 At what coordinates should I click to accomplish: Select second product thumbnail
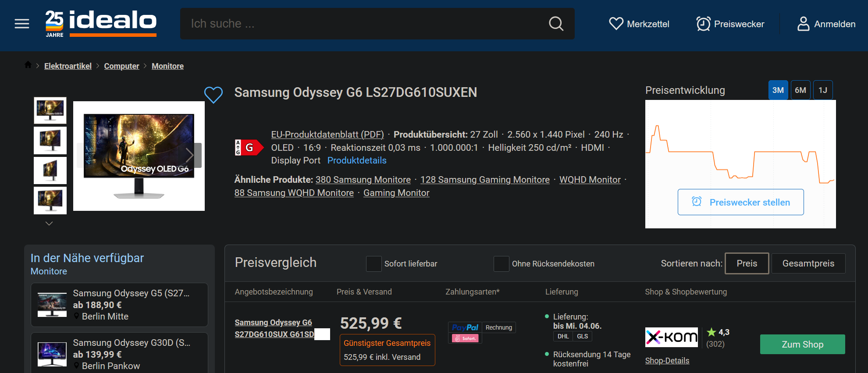(x=50, y=140)
